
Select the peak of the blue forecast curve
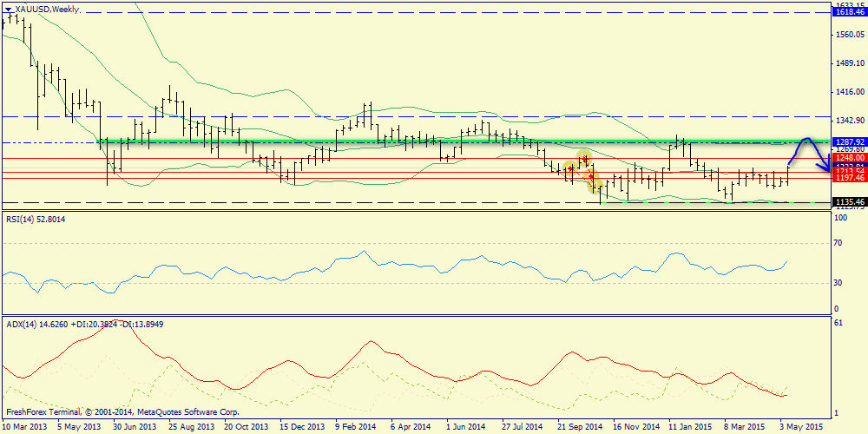(806, 139)
